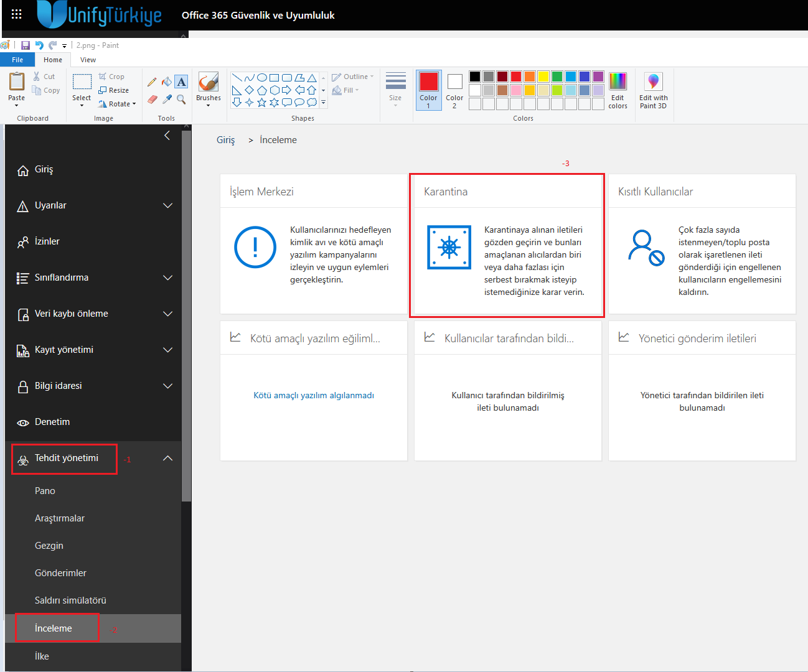808x672 pixels.
Task: Open the Kısıtlı Kullanıcılar card title
Action: click(x=655, y=192)
